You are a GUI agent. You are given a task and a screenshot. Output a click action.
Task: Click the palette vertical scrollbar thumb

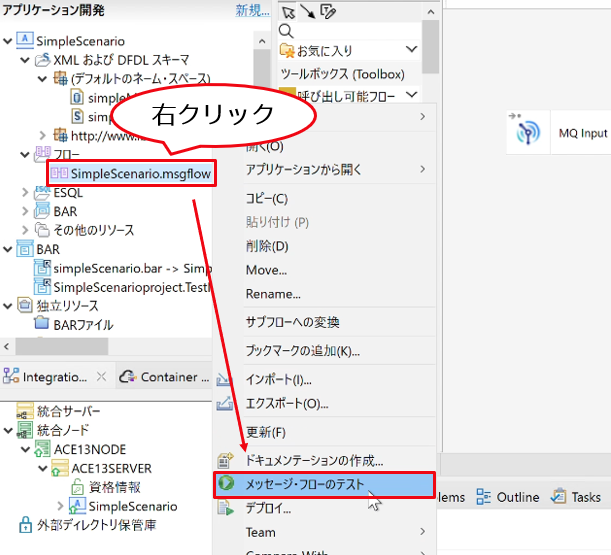431,47
